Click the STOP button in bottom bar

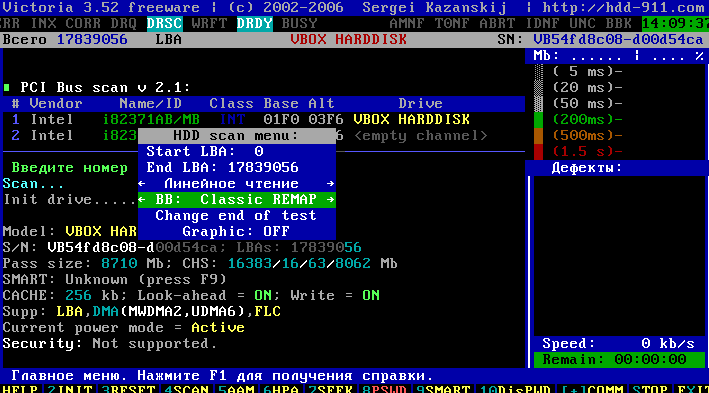tap(650, 389)
